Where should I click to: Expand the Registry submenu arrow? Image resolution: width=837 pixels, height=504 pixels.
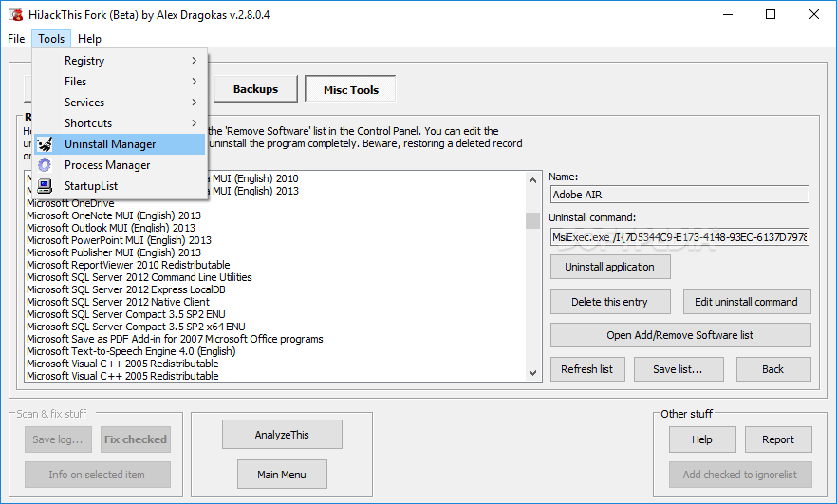click(195, 61)
